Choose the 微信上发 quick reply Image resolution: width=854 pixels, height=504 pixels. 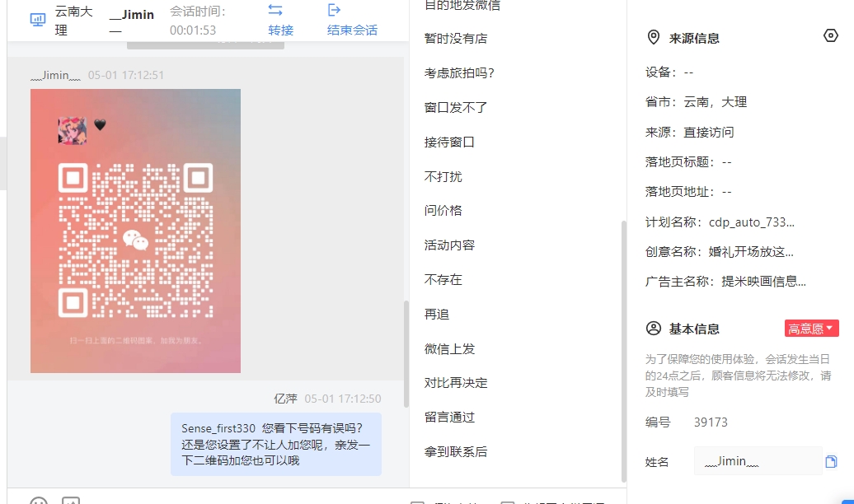click(449, 349)
